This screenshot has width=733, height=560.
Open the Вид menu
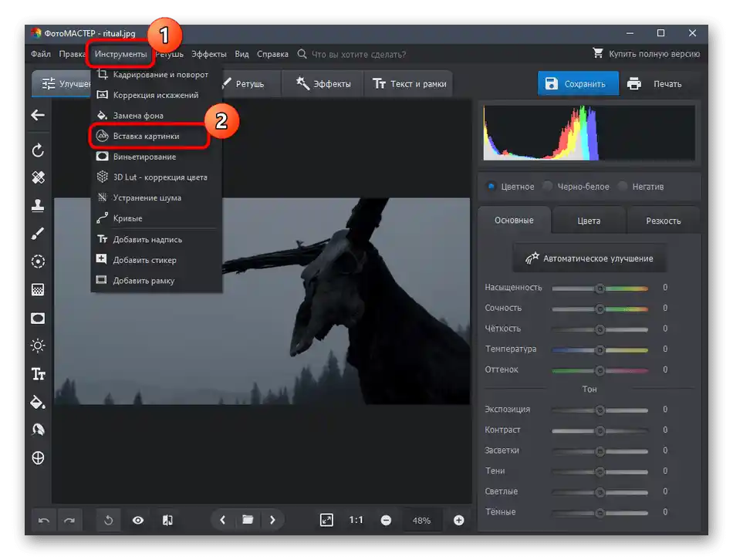(x=242, y=54)
